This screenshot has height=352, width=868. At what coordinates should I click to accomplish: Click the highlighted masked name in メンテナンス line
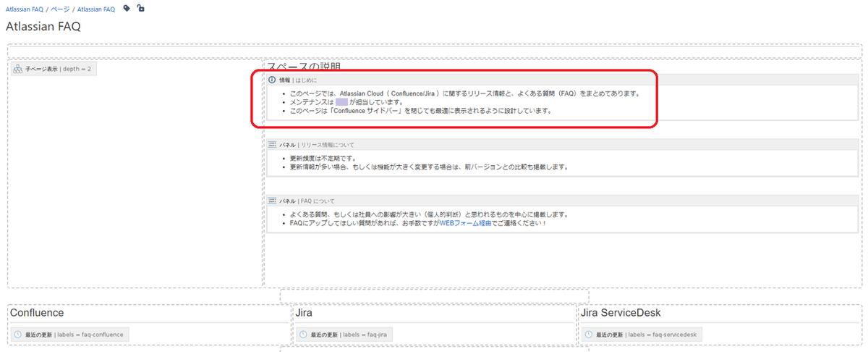tap(341, 102)
